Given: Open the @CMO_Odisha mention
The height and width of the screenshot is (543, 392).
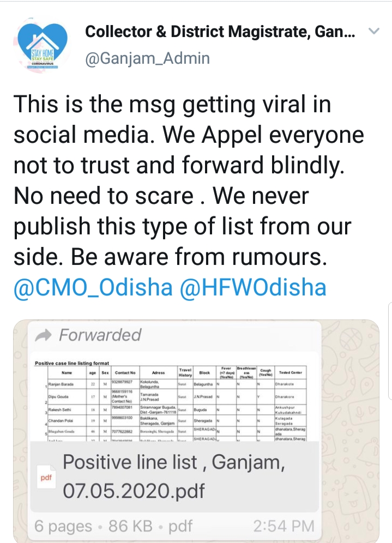Looking at the screenshot, I should pos(93,287).
